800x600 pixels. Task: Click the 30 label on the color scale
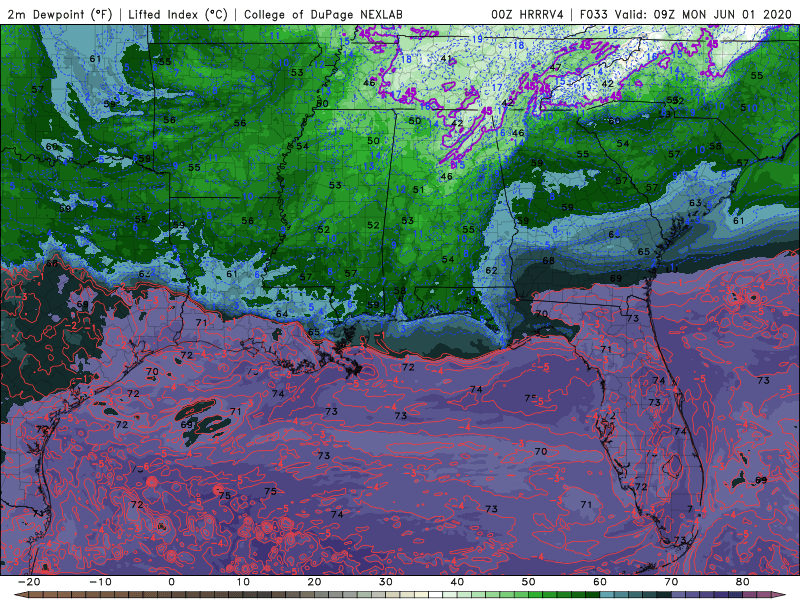pos(386,582)
